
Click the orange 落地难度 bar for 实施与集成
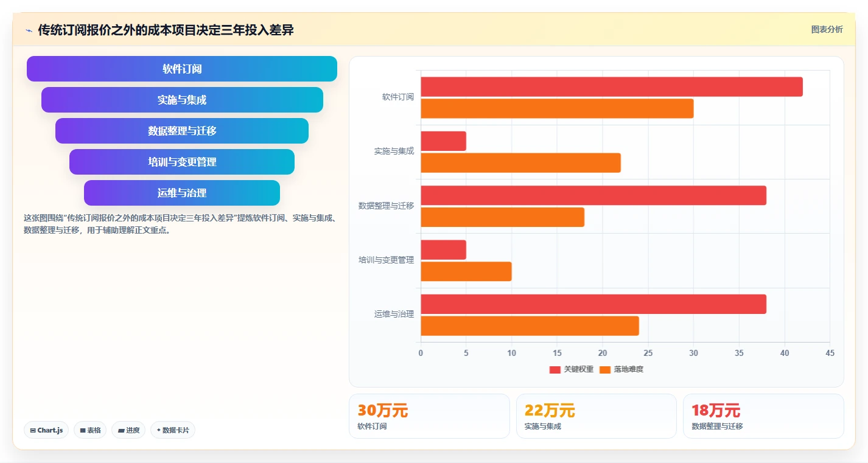click(520, 163)
